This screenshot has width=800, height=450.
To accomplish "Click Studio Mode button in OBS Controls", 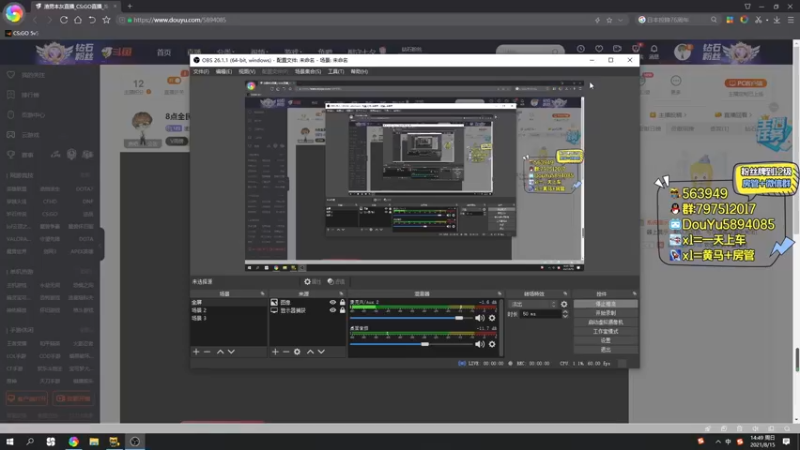I will pyautogui.click(x=606, y=331).
